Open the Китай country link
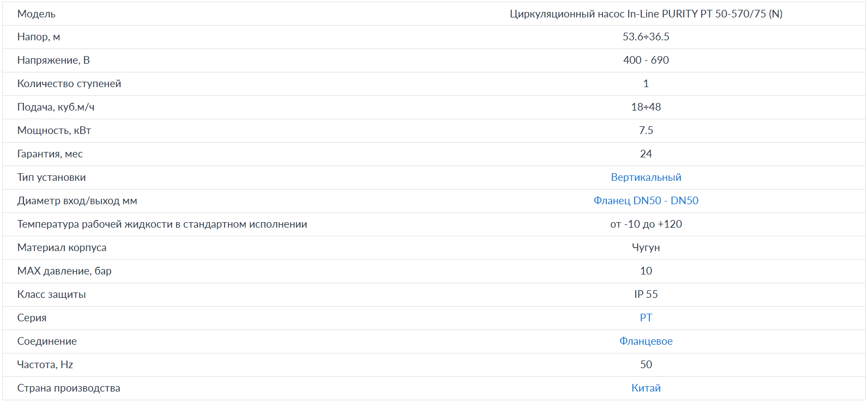 coord(646,388)
